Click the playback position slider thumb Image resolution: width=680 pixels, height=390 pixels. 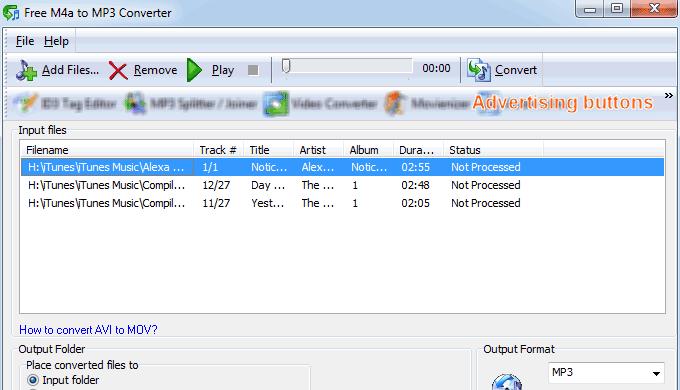tap(286, 66)
